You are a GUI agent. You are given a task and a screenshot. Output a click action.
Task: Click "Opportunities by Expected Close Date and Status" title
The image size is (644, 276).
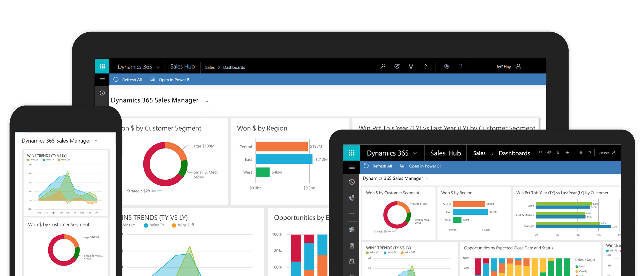coord(508,248)
